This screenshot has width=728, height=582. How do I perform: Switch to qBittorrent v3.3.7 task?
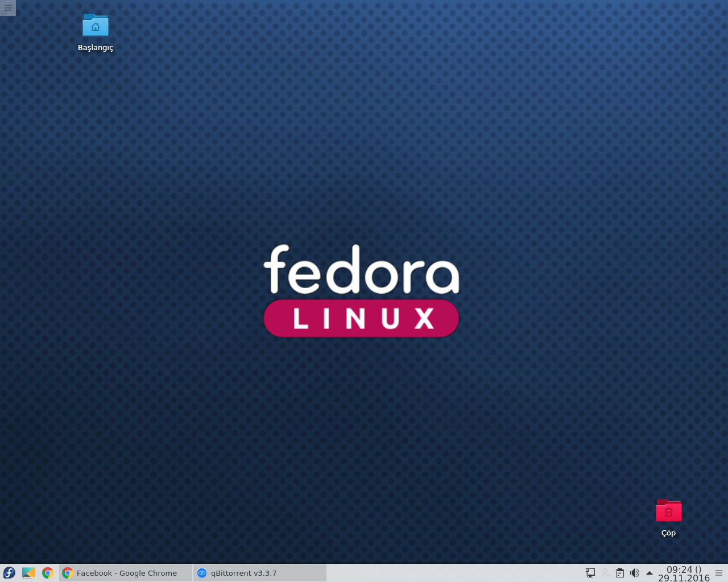[260, 573]
